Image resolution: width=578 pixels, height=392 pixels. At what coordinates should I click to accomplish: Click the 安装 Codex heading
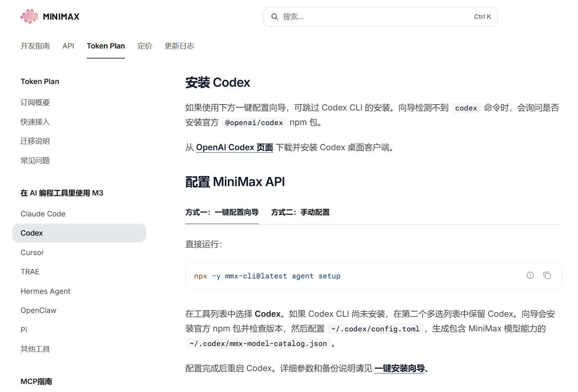[x=218, y=83]
